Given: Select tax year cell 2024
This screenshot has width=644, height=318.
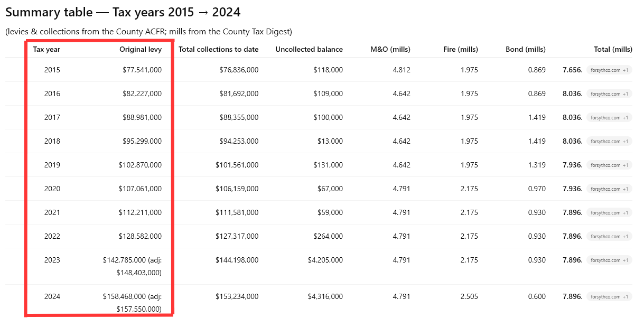Looking at the screenshot, I should pos(52,296).
